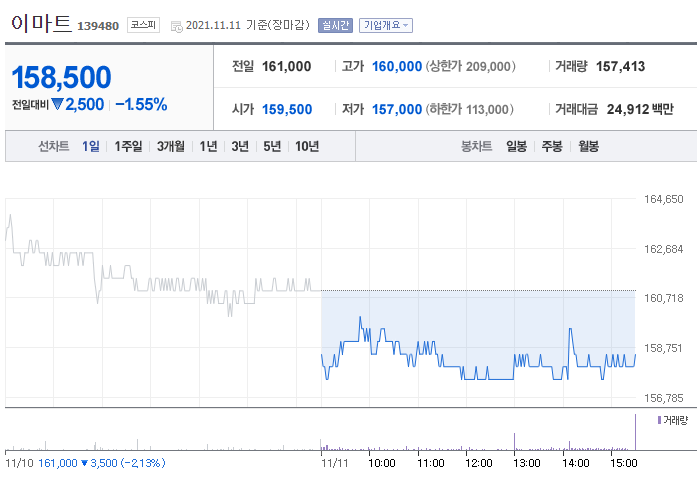The image size is (697, 482).
Task: Click the percent change -1.55%
Action: [x=141, y=104]
